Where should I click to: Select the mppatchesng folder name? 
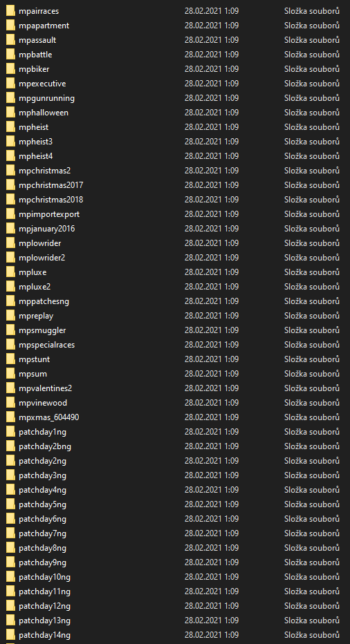(44, 301)
